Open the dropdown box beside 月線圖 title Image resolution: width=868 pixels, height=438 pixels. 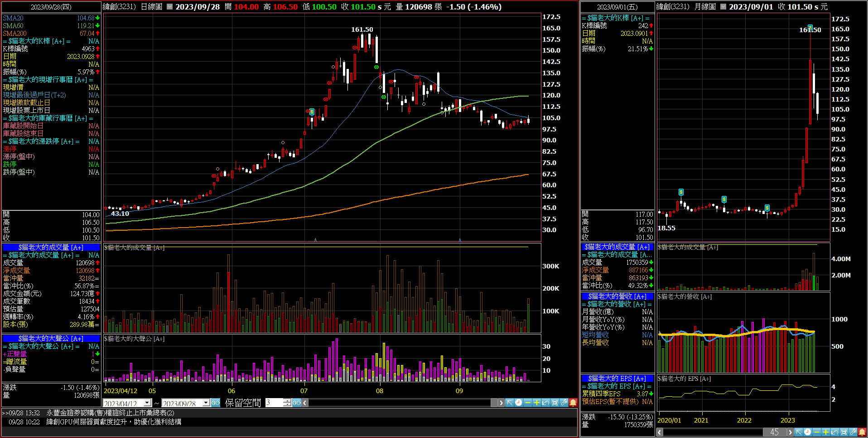pos(723,7)
